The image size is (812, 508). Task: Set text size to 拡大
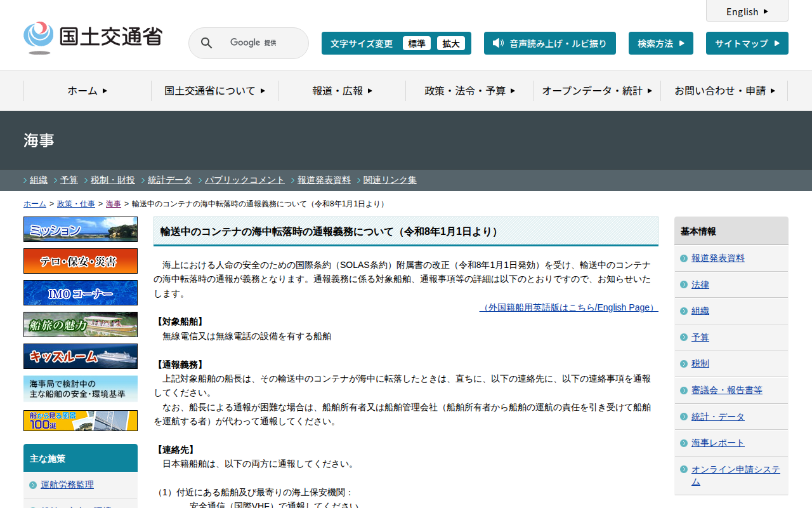(x=451, y=43)
